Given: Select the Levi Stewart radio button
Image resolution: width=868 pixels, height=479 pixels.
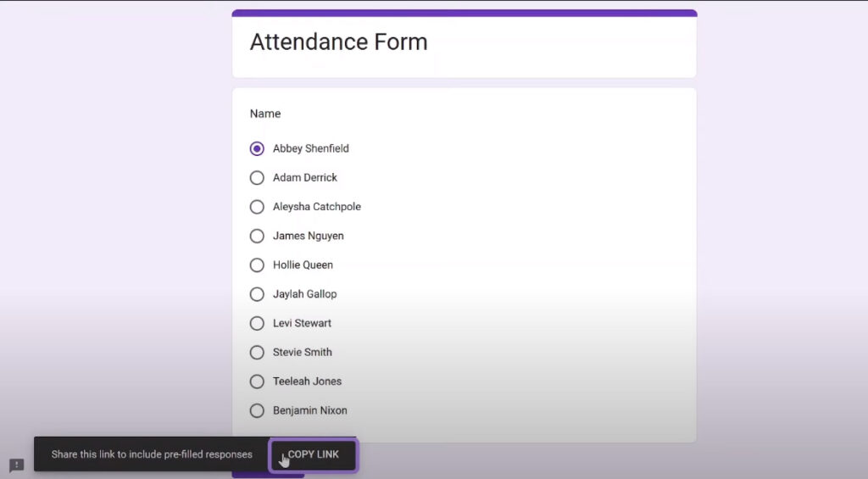Looking at the screenshot, I should point(257,323).
